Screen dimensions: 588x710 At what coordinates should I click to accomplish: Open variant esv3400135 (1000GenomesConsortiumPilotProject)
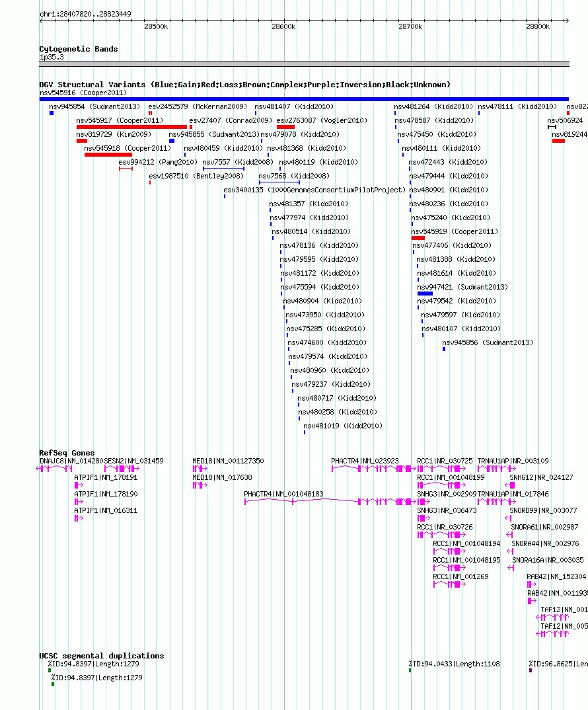[314, 190]
